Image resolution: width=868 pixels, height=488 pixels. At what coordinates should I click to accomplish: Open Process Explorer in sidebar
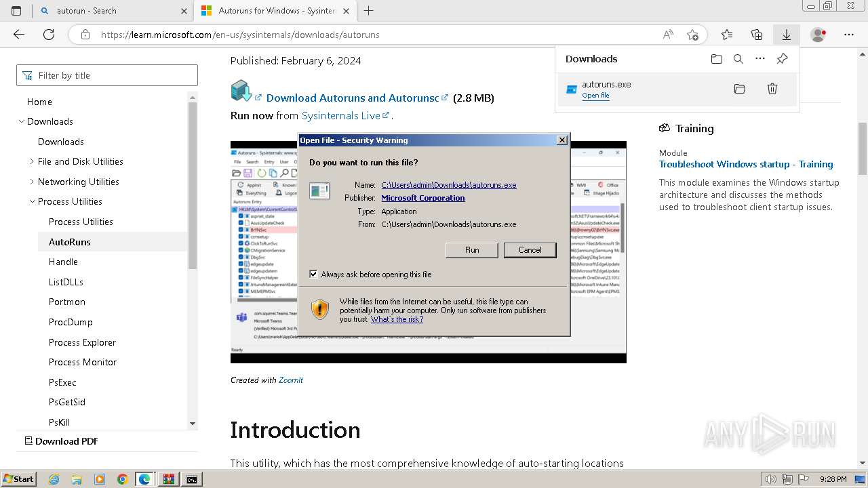coord(82,342)
